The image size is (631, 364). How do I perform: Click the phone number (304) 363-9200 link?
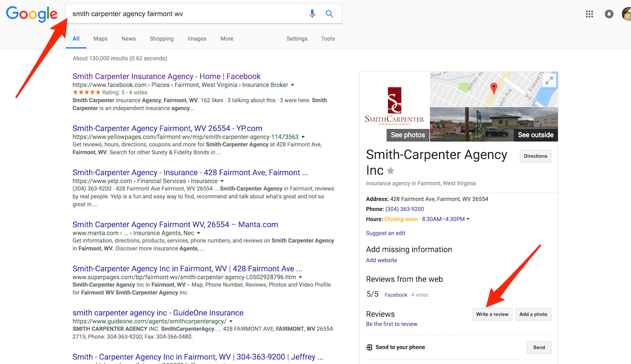point(404,209)
